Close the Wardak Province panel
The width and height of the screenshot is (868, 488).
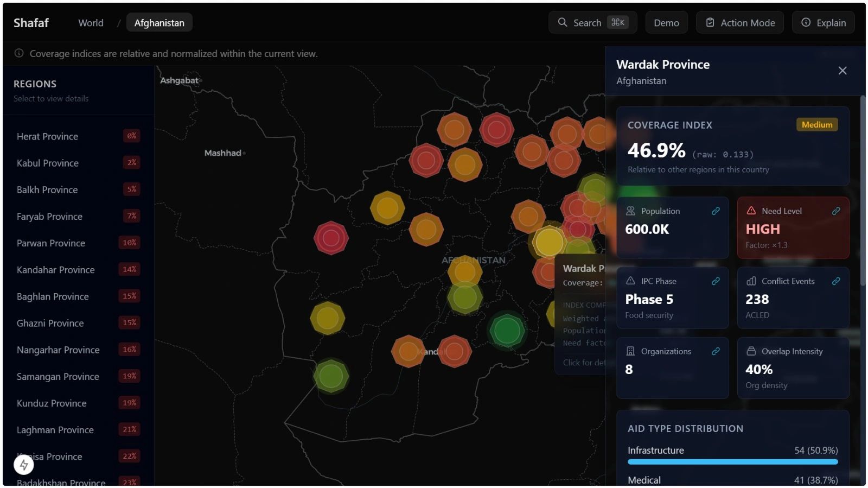843,71
